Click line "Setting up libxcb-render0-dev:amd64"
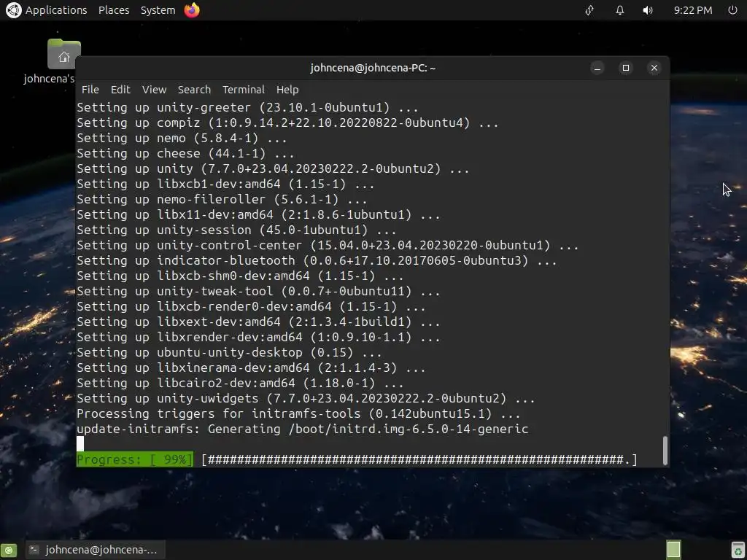 pos(252,307)
